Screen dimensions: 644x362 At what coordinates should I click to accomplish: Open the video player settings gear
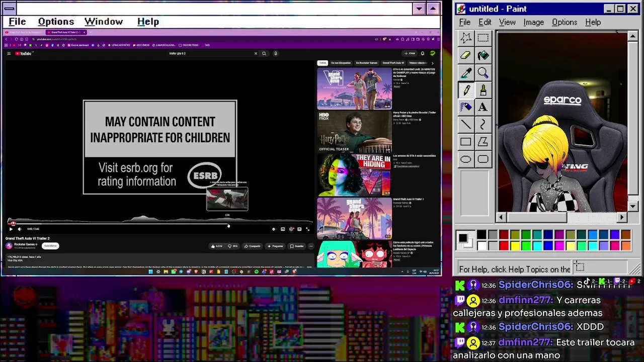tap(291, 229)
